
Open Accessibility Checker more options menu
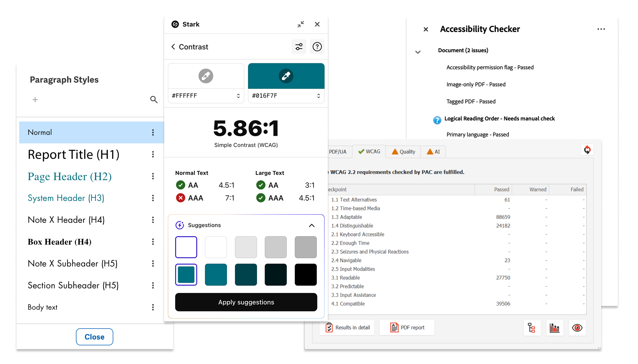(x=601, y=29)
